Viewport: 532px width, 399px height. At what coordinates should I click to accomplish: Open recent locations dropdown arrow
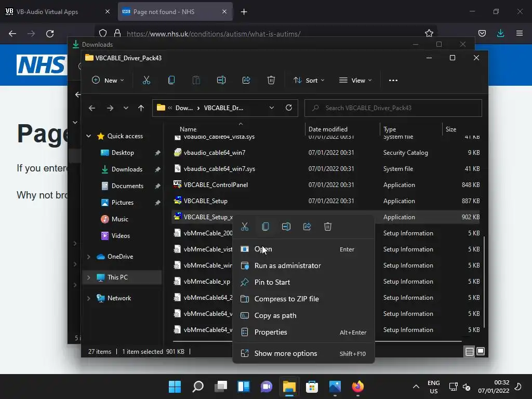pyautogui.click(x=126, y=108)
